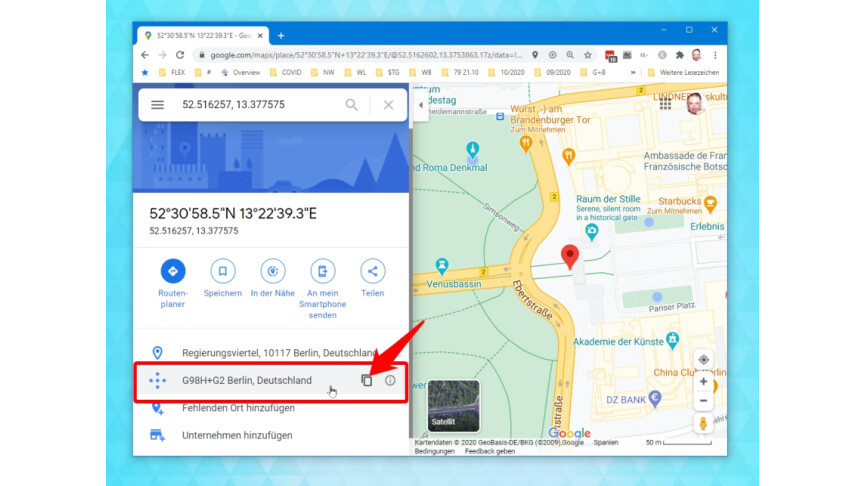Screen dimensions: 864x486
Task: Reload the page in Chrome
Action: coord(180,55)
